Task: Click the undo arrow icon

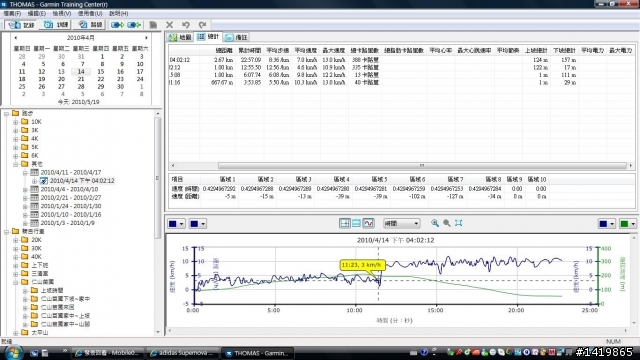Action: coord(186,25)
